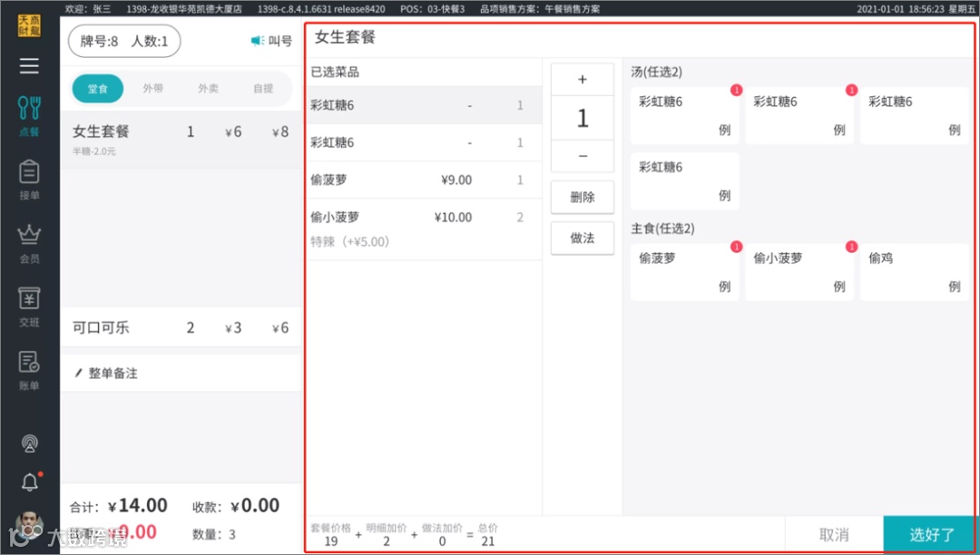Select the second 彩虹糖6 row in 已选菜品

(425, 142)
